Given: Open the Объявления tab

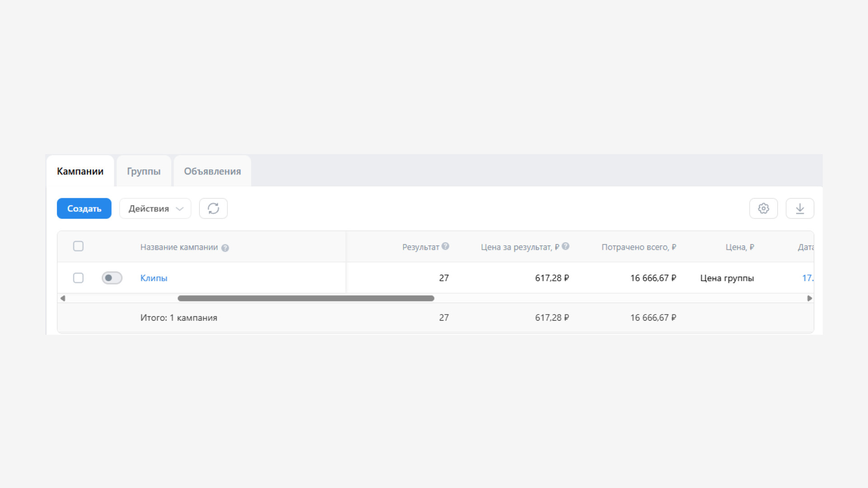Looking at the screenshot, I should tap(212, 171).
